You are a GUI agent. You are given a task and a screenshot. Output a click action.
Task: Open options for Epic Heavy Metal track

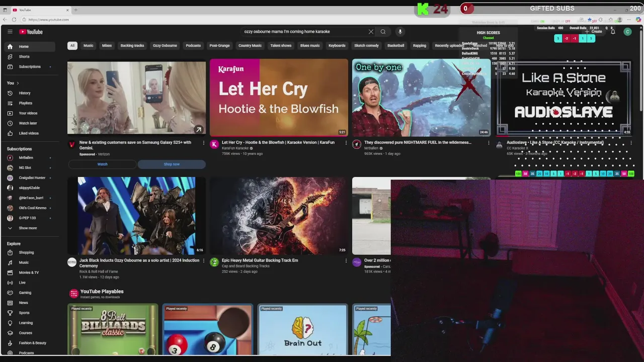tap(346, 261)
